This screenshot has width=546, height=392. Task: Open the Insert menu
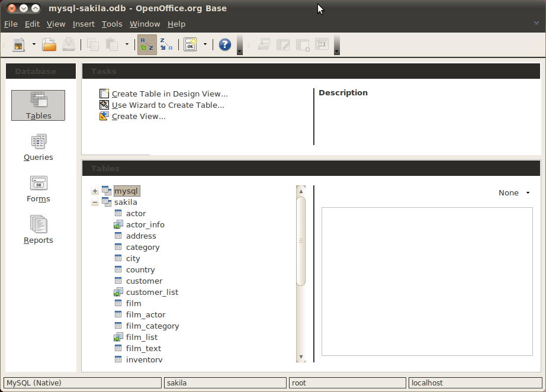83,24
